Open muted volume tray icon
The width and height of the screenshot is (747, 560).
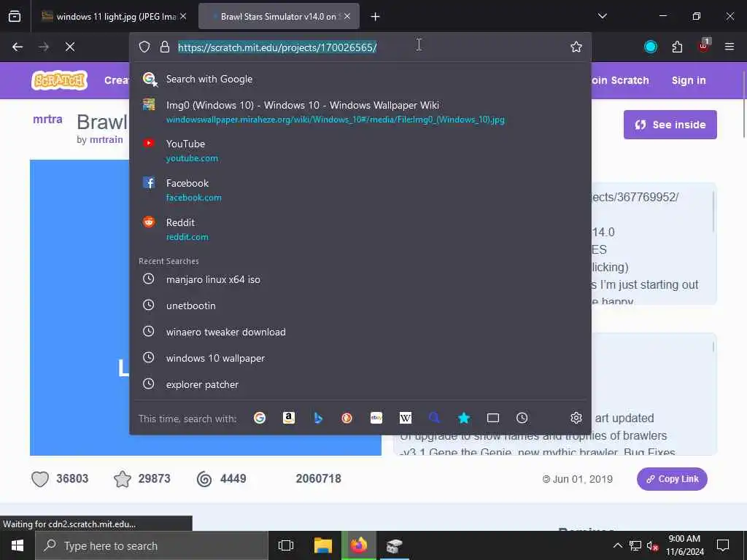tap(652, 545)
